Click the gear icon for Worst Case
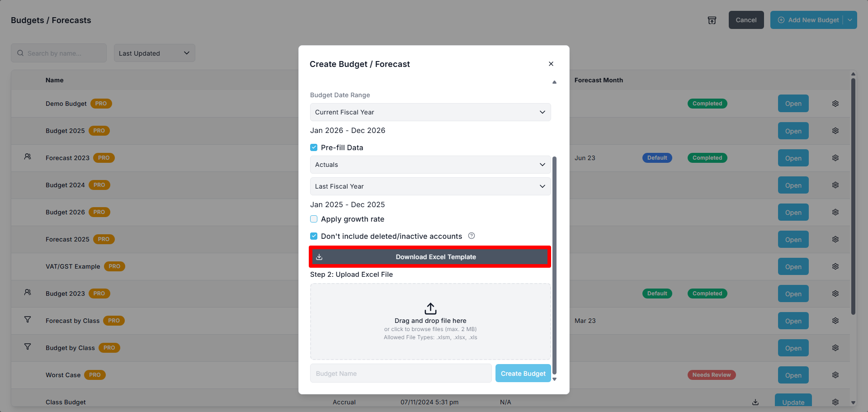 coord(835,375)
